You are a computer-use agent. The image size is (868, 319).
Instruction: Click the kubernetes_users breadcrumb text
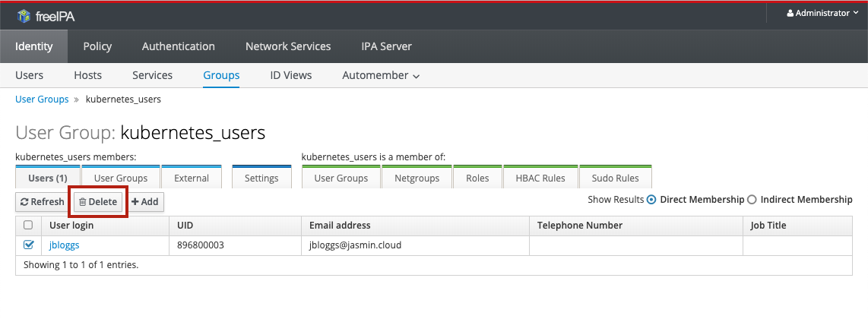[123, 99]
